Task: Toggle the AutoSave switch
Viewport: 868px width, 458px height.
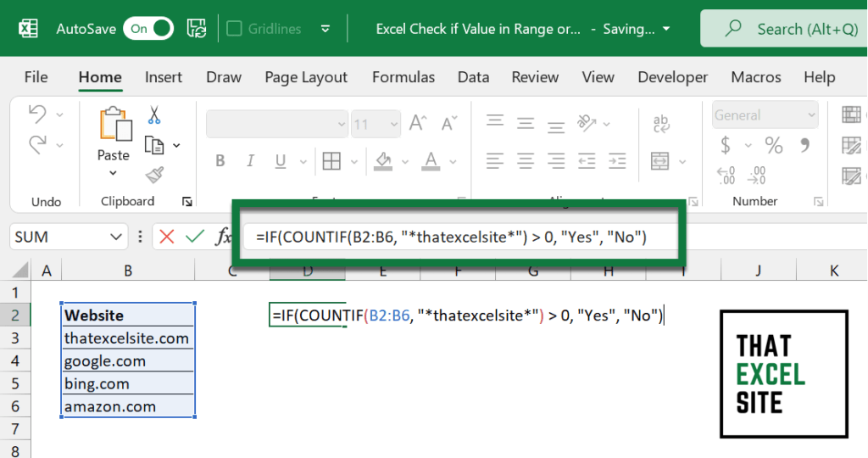Action: point(148,28)
